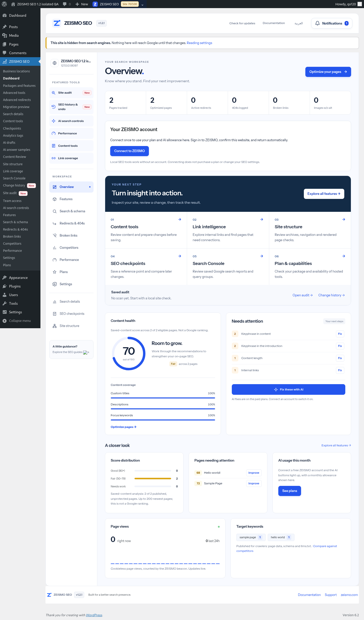
Task: Open the Search Console card arrow
Action: (x=262, y=256)
